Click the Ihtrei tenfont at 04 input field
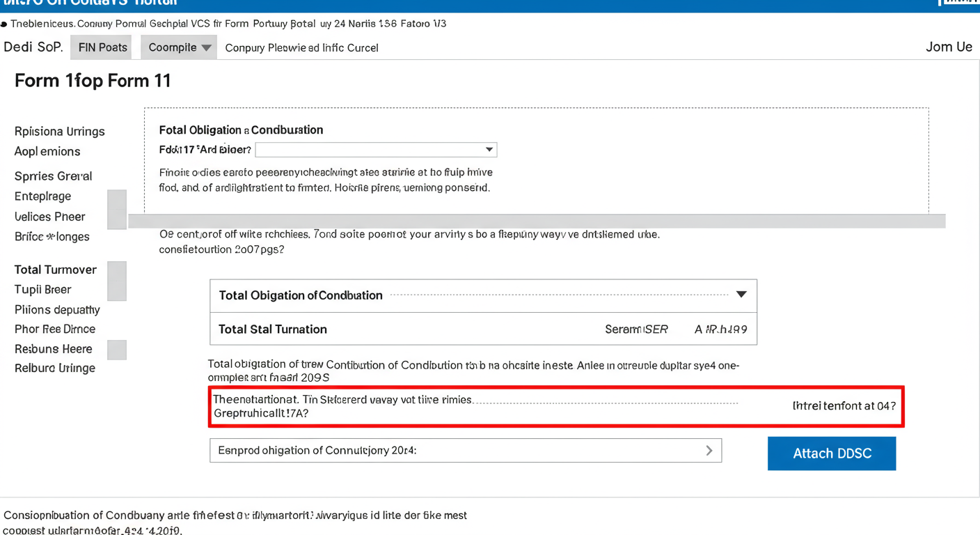Screen dimensions: 980x535 click(x=844, y=405)
